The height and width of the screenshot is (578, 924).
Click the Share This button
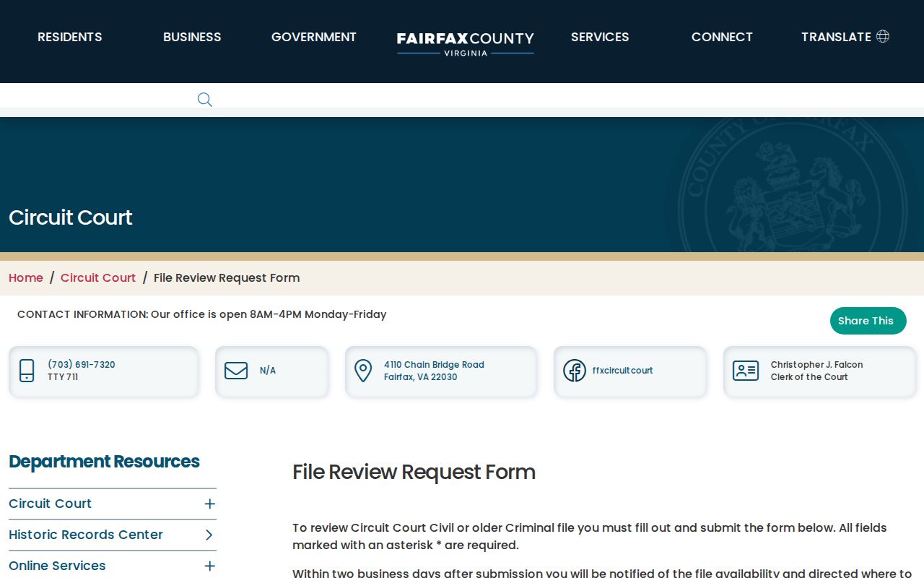point(868,321)
